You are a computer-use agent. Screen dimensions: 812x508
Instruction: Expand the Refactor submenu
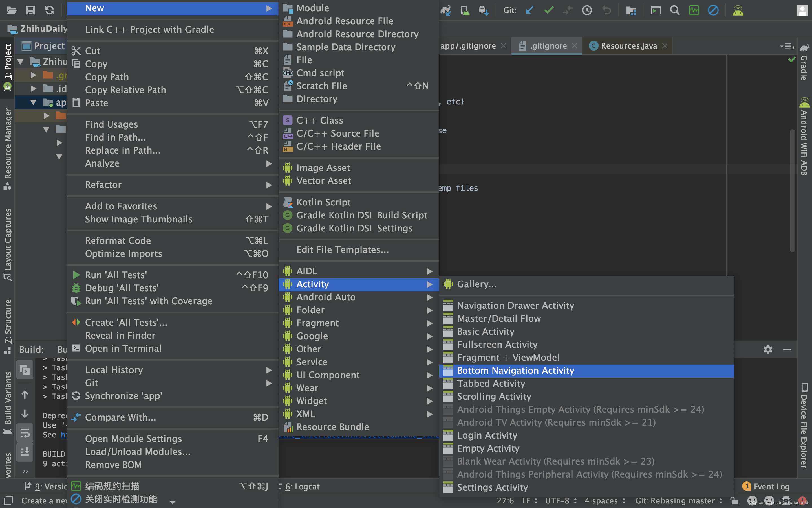173,185
